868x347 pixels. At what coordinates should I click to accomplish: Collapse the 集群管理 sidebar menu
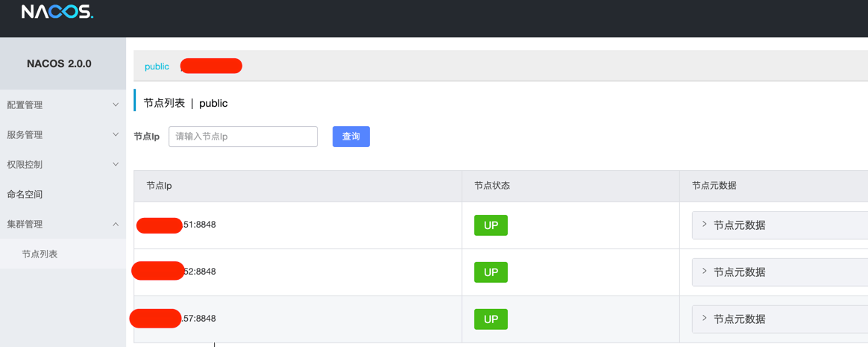coord(62,225)
